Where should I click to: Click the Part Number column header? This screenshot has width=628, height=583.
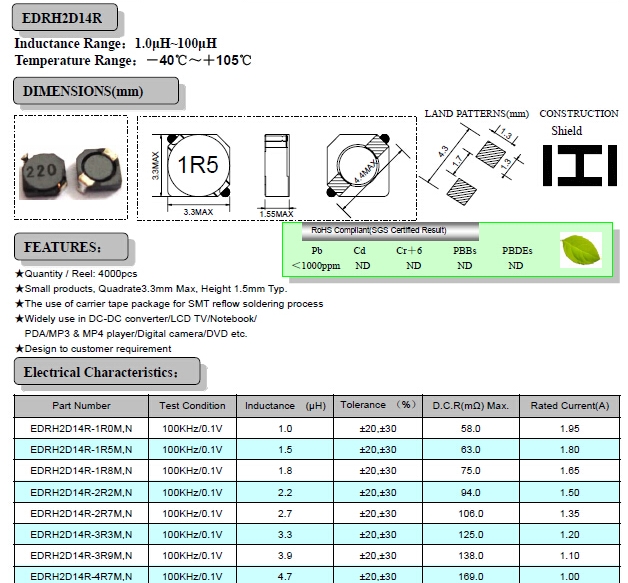click(x=81, y=406)
